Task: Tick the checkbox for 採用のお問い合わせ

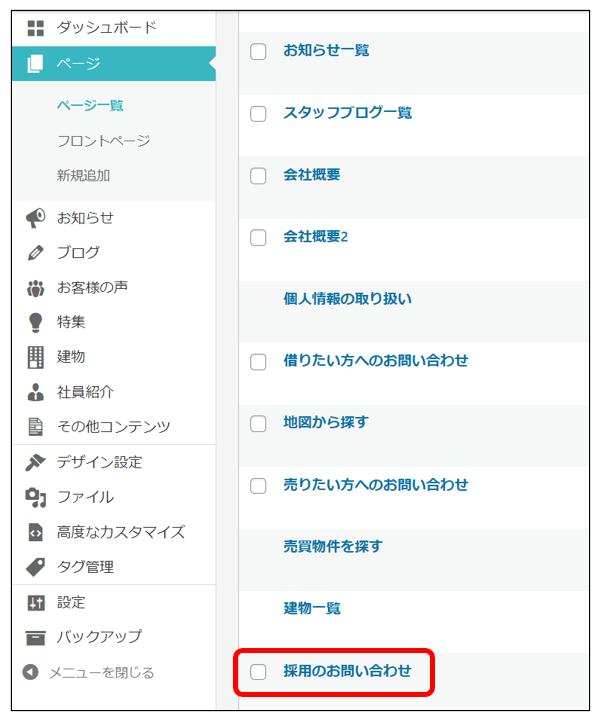Action: 258,672
